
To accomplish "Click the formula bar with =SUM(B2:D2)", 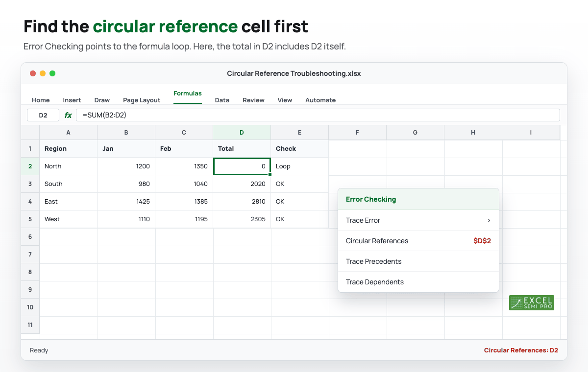I will click(318, 115).
